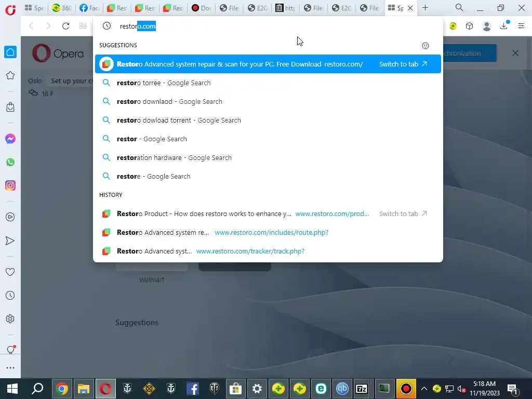The width and height of the screenshot is (532, 399).
Task: Open the Speed Dial grid icon in the toolbar
Action: pyautogui.click(x=83, y=26)
